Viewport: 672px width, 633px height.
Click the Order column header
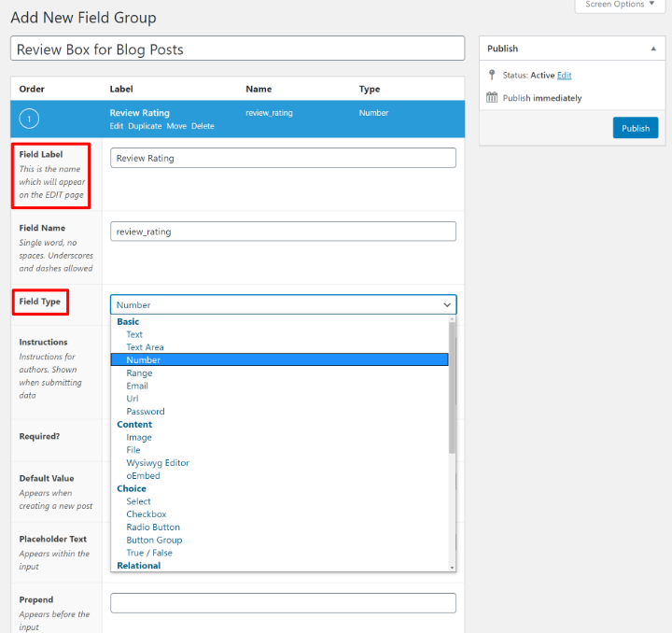[32, 89]
